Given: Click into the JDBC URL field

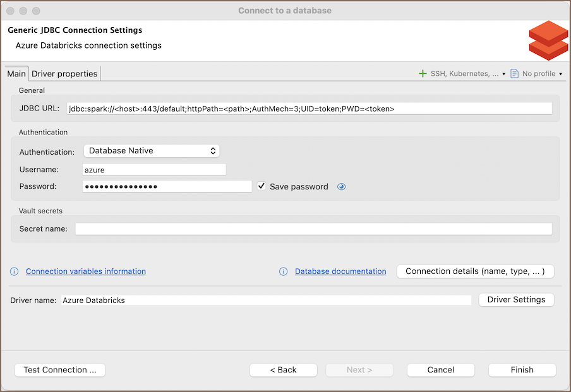Looking at the screenshot, I should point(309,109).
